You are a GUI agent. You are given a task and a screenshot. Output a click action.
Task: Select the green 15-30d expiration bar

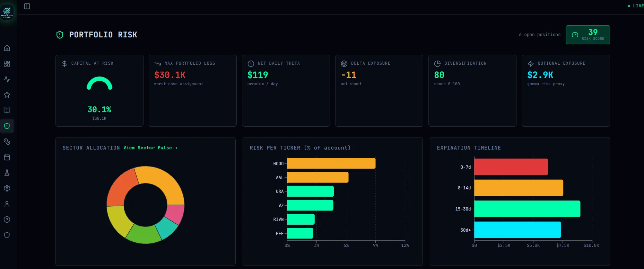[x=527, y=209]
